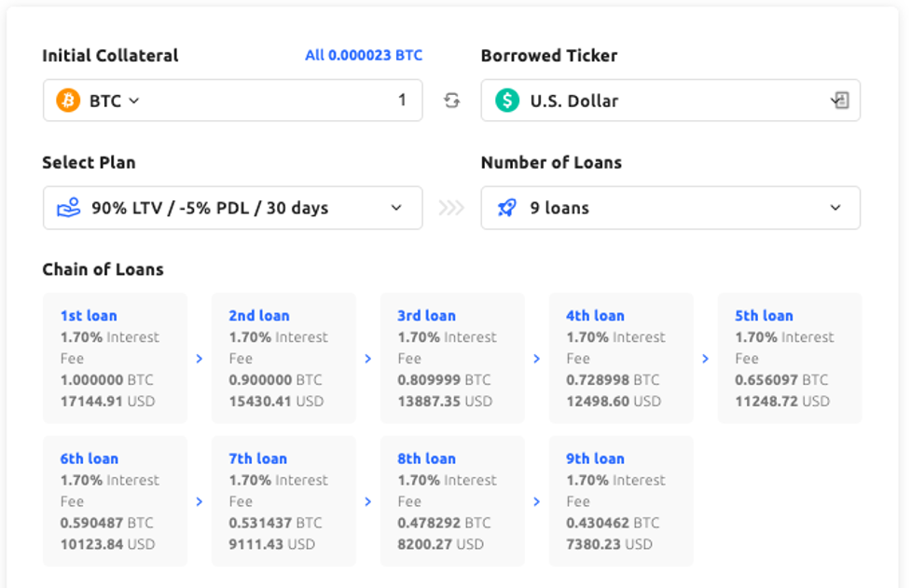Click the swap arrows icon between fields
Screen dimensions: 911x588
[451, 101]
